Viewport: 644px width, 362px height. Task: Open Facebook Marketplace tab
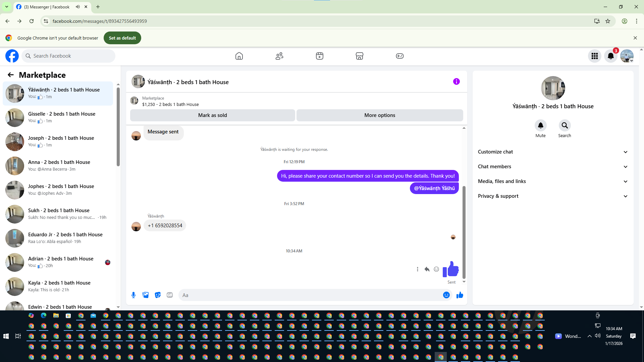359,56
